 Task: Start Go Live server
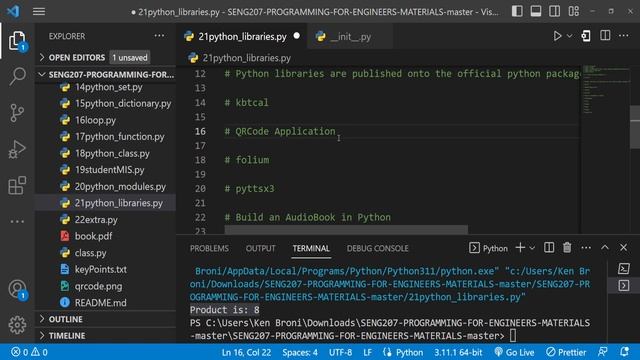pyautogui.click(x=514, y=352)
